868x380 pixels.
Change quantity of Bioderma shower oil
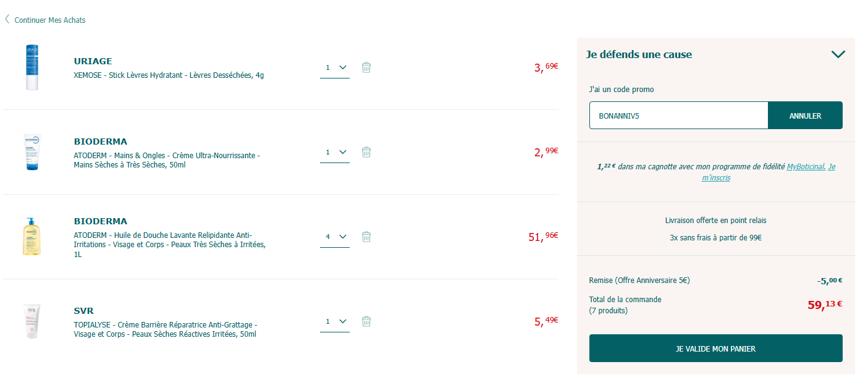[335, 237]
